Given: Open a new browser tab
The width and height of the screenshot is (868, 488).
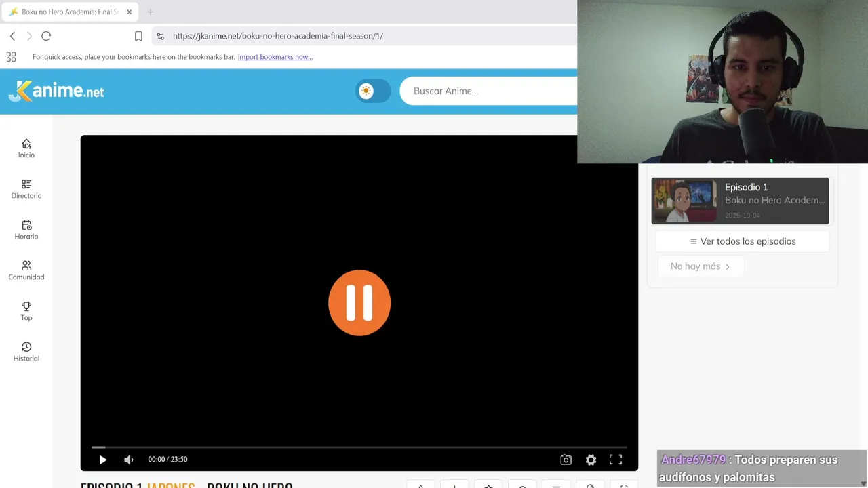Looking at the screenshot, I should point(151,12).
